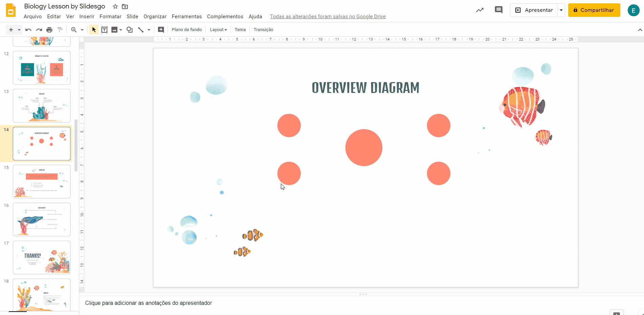Expand the insert image dropdown arrow
This screenshot has width=644, height=315.
point(120,30)
